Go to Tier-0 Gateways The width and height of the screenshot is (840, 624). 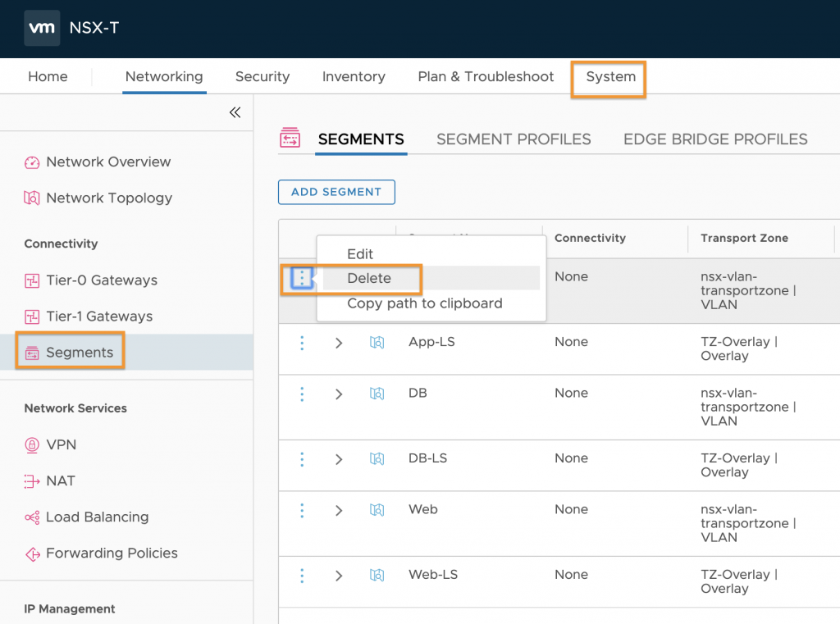(102, 280)
